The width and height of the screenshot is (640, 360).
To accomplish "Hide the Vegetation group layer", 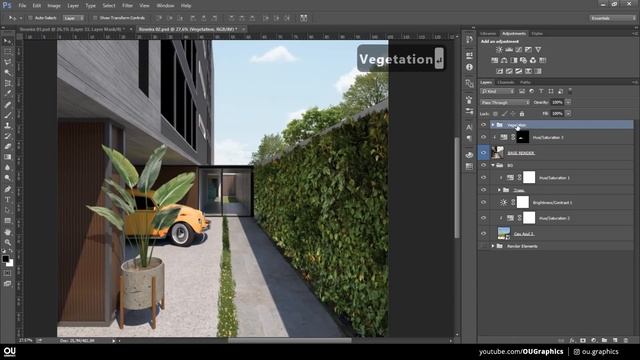I will [483, 125].
